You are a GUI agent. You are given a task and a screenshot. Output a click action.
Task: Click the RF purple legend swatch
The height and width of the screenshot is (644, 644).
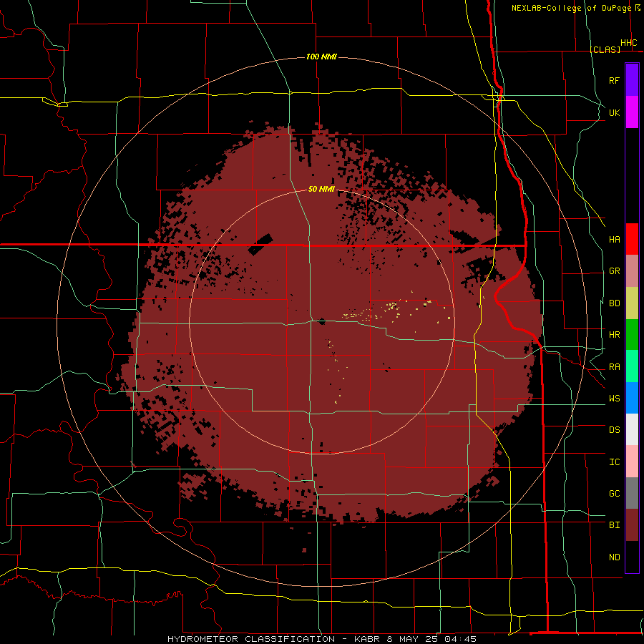click(x=632, y=80)
